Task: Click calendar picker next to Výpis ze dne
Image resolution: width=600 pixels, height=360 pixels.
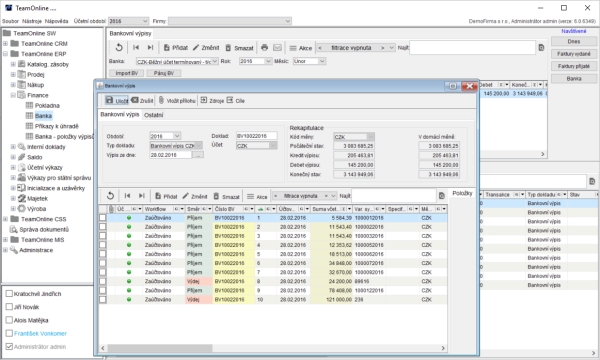Action: pyautogui.click(x=198, y=155)
